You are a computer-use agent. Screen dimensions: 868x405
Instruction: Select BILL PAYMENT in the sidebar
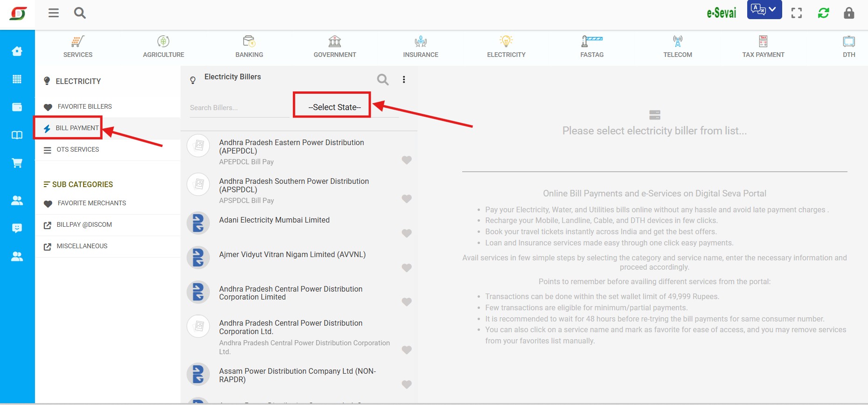(x=76, y=128)
